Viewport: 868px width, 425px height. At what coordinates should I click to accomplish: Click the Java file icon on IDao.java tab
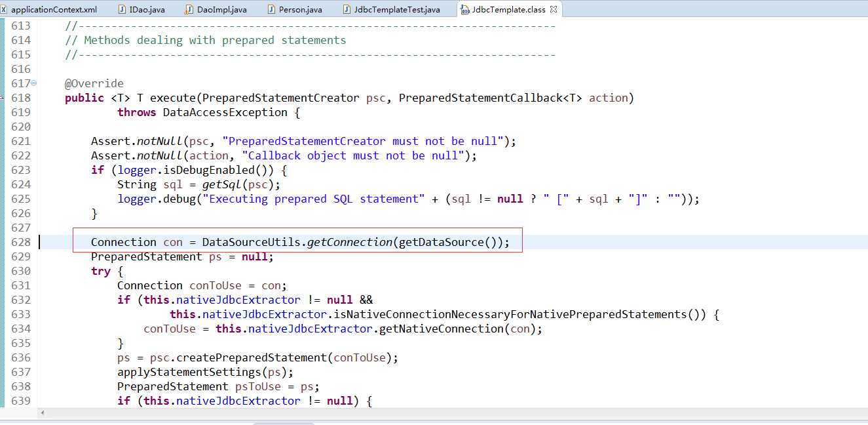pyautogui.click(x=123, y=10)
